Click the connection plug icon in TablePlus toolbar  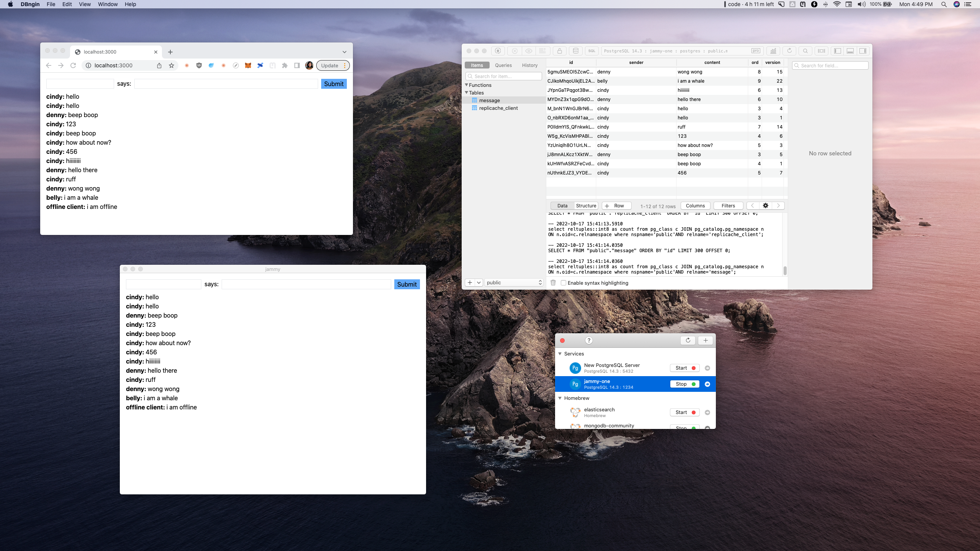tap(498, 51)
